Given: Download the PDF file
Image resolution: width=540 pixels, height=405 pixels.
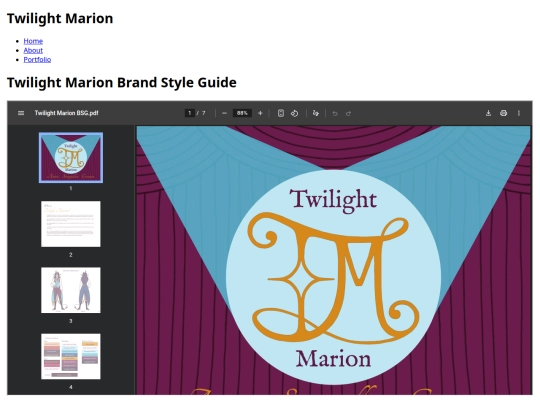Looking at the screenshot, I should coord(488,113).
